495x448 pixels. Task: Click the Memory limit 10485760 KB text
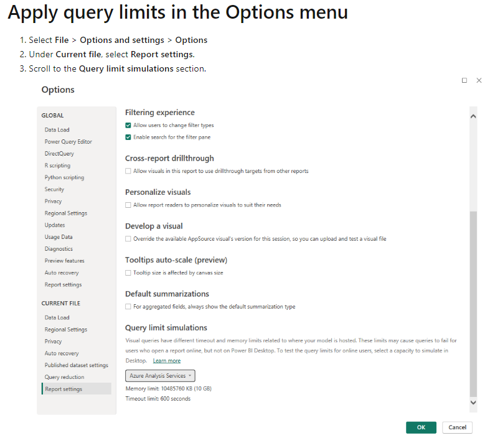click(x=168, y=389)
